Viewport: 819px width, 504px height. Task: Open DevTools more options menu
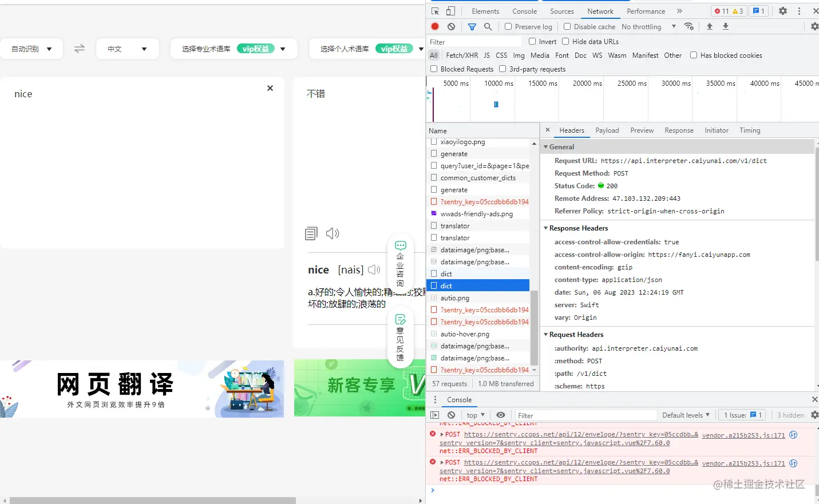[800, 11]
